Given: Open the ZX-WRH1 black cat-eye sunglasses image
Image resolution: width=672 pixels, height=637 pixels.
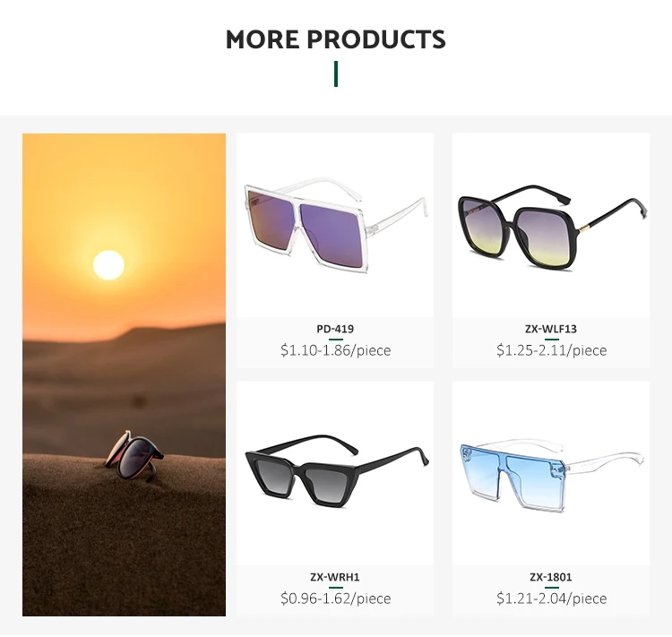Looking at the screenshot, I should pos(335,473).
